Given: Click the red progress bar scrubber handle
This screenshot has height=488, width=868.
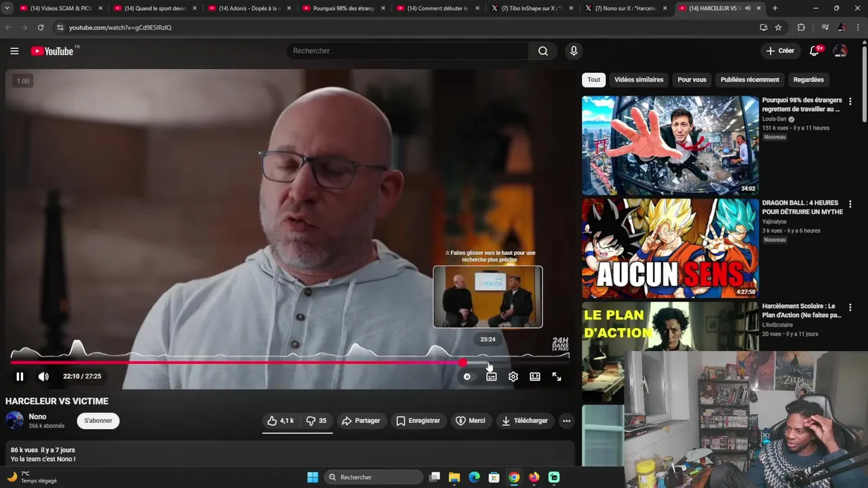Looking at the screenshot, I should 462,363.
